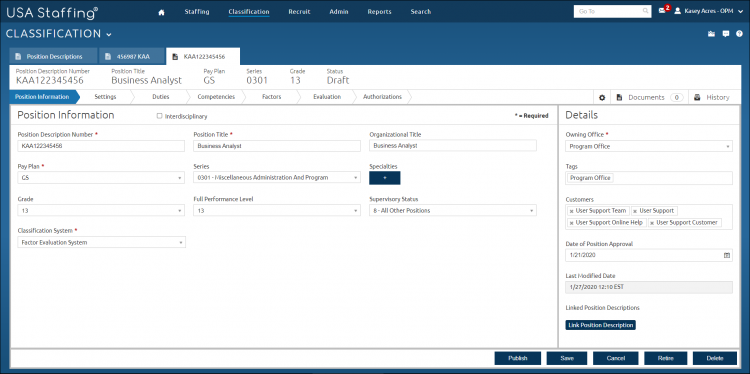The image size is (750, 374).
Task: Toggle the Interdisciplinary checkbox
Action: (x=160, y=116)
